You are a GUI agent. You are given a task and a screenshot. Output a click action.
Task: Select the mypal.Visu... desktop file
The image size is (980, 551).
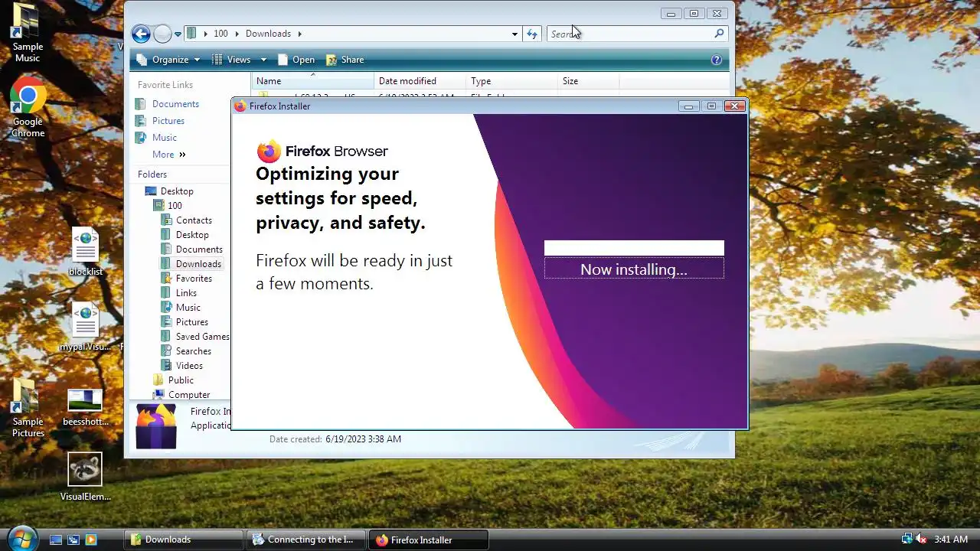(x=85, y=327)
